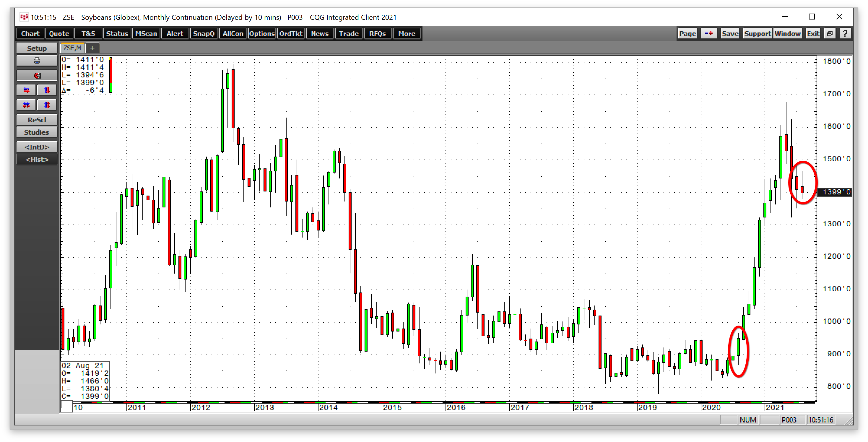Click the status bar clock 10:51:16

820,420
